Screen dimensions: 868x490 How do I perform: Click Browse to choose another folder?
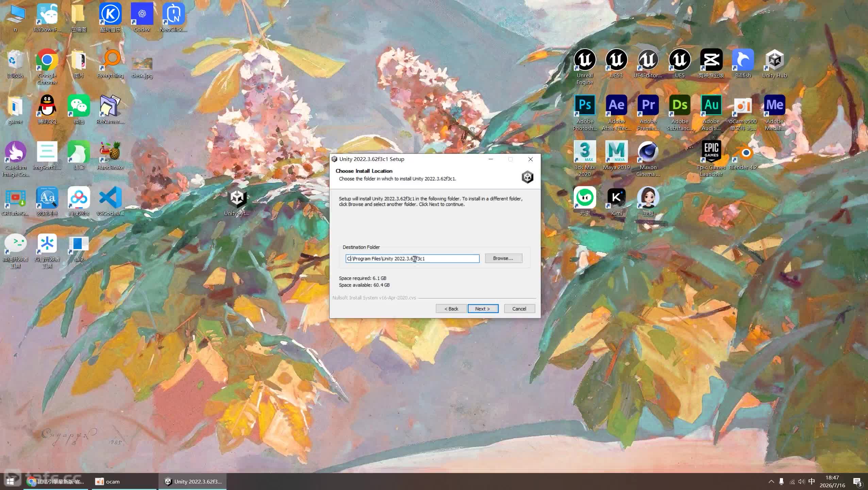pos(503,258)
